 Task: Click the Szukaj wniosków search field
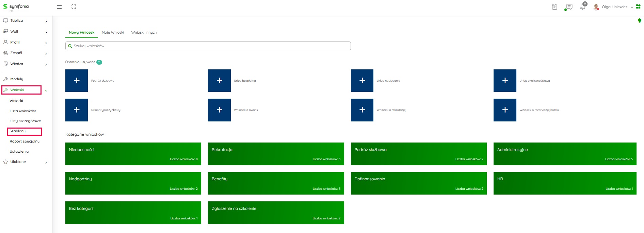pyautogui.click(x=208, y=46)
